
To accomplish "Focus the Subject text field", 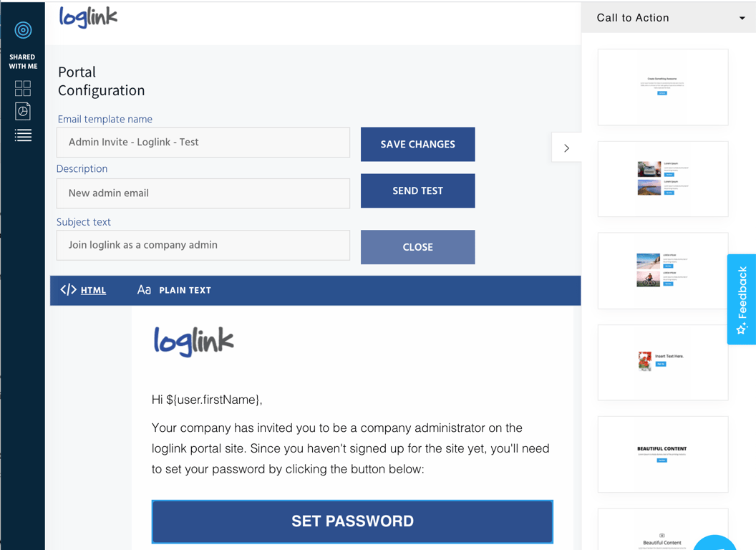I will 203,245.
